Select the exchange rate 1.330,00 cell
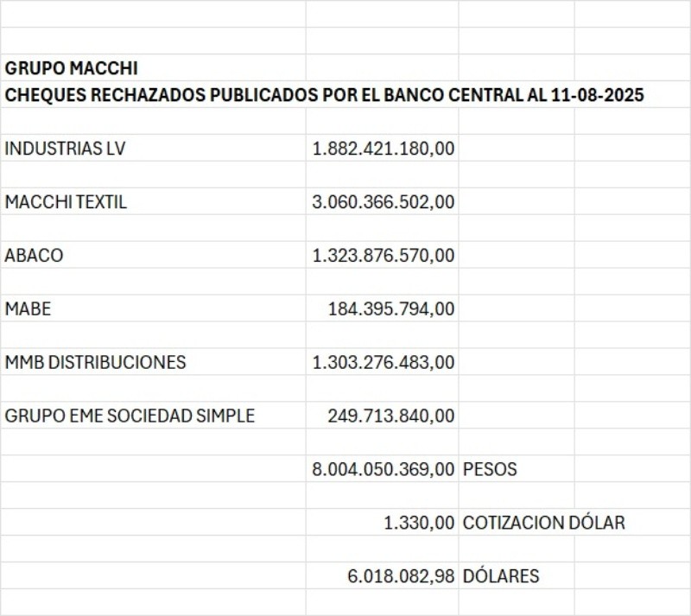 (x=420, y=523)
